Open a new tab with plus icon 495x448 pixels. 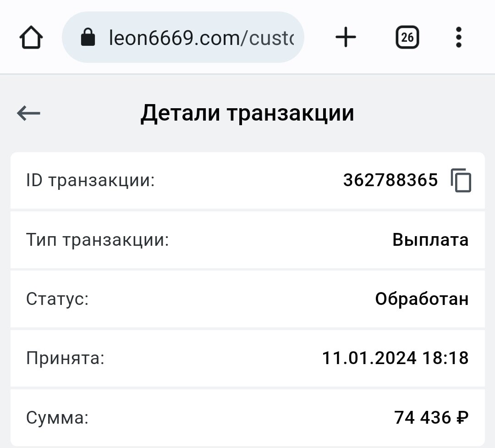(x=346, y=37)
